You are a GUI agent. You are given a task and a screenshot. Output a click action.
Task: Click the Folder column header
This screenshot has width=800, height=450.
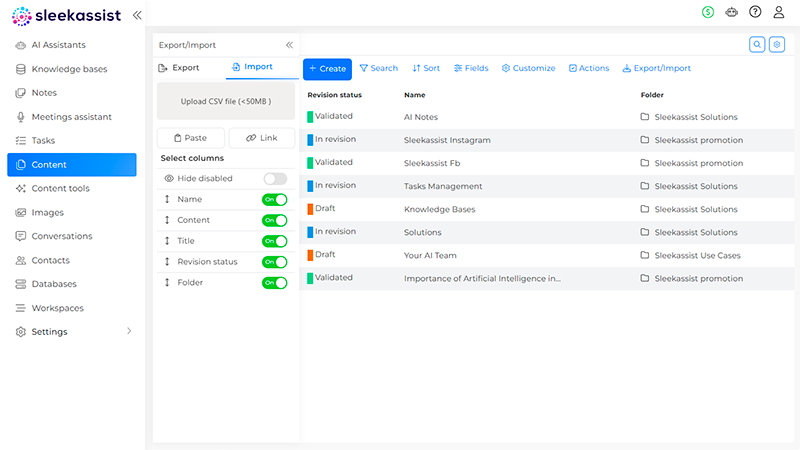(x=652, y=95)
